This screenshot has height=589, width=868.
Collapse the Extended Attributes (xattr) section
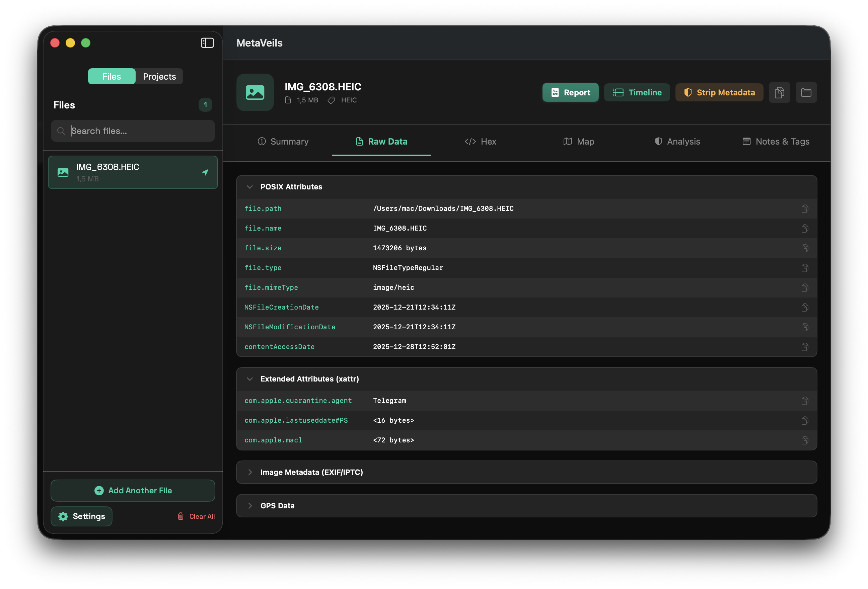250,379
